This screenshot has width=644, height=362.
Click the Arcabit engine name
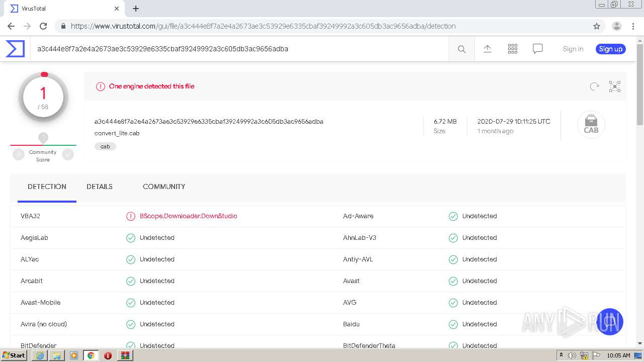click(x=32, y=281)
